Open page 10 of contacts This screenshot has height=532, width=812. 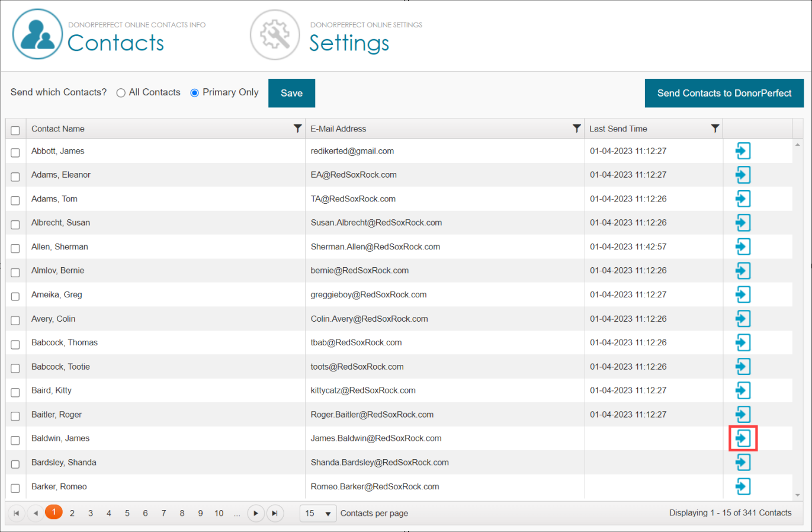[219, 513]
